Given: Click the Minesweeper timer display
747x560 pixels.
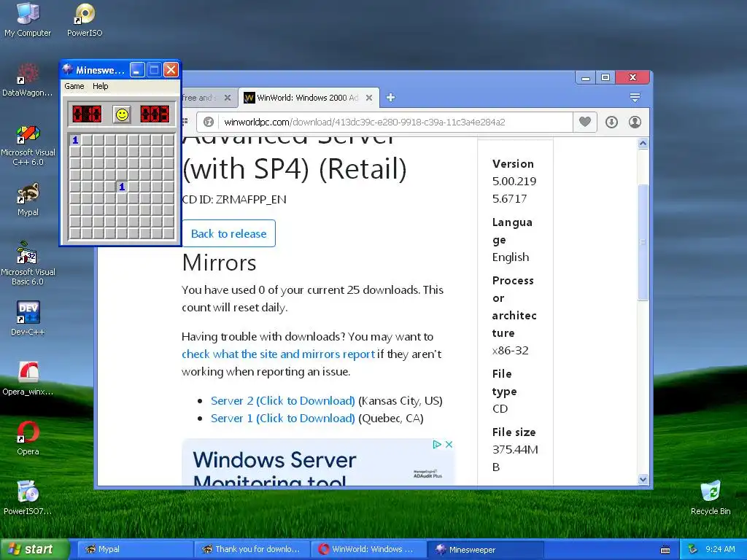Looking at the screenshot, I should coord(155,114).
